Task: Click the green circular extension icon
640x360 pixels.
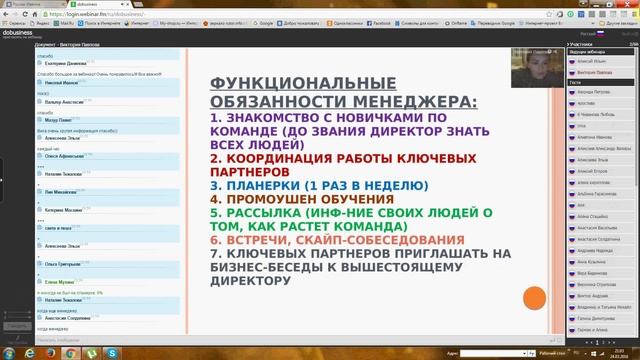Action: tap(571, 14)
